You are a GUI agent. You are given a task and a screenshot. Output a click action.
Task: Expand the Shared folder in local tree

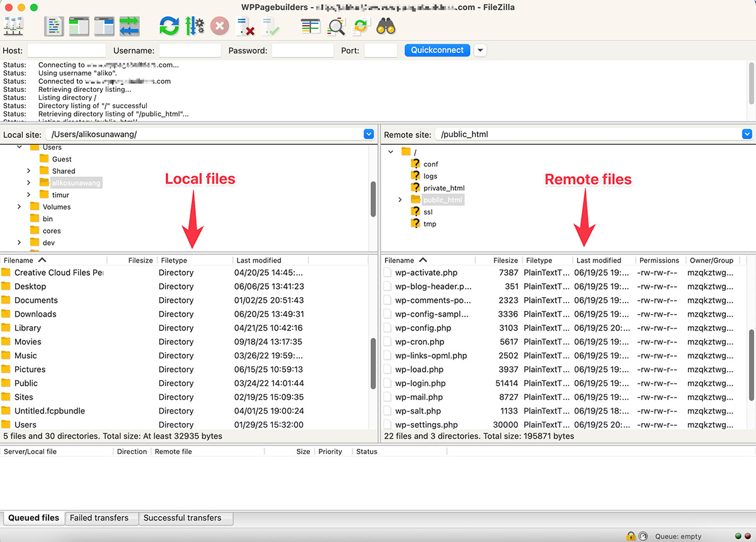click(29, 171)
